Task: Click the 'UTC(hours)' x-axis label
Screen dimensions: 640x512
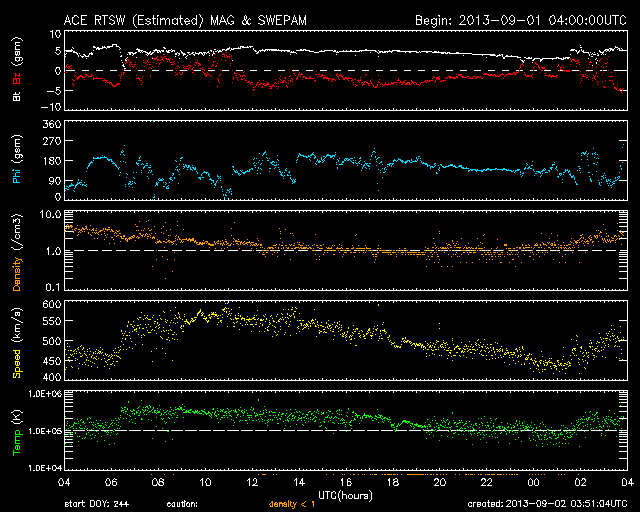Action: coord(345,496)
